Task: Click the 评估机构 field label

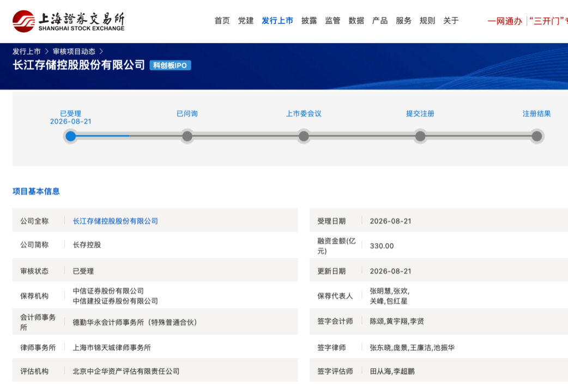Action: point(34,371)
